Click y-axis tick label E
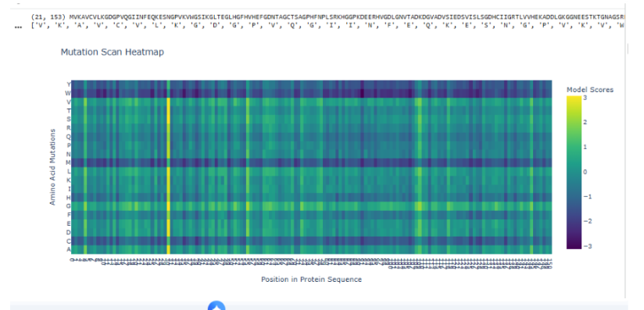The width and height of the screenshot is (644, 310). (69, 223)
